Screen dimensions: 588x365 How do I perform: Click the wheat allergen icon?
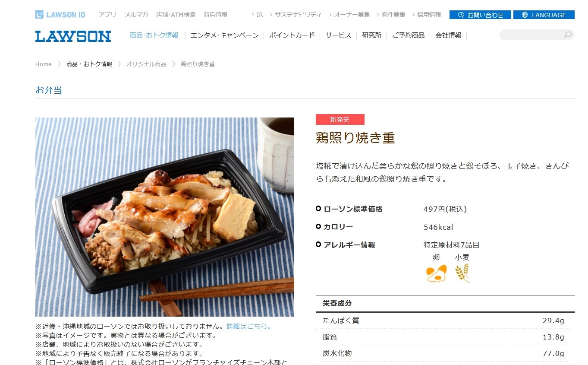pyautogui.click(x=462, y=273)
